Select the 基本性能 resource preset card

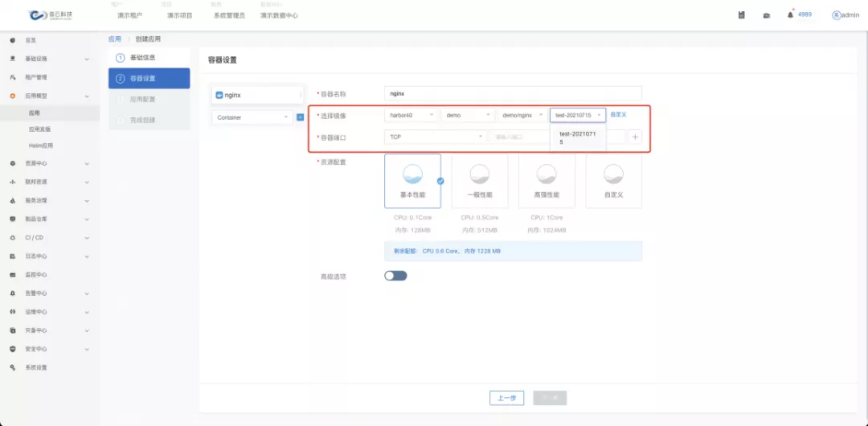[x=412, y=181]
